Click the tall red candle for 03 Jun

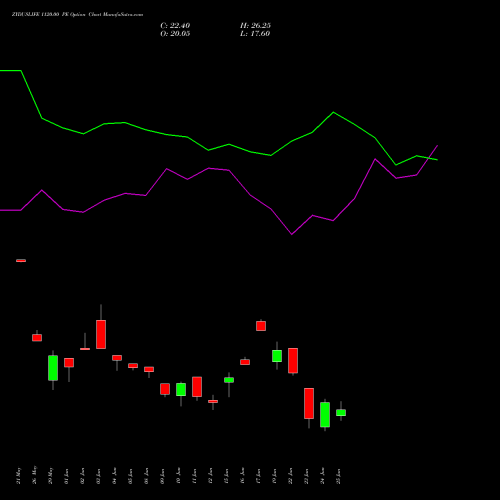click(x=101, y=334)
